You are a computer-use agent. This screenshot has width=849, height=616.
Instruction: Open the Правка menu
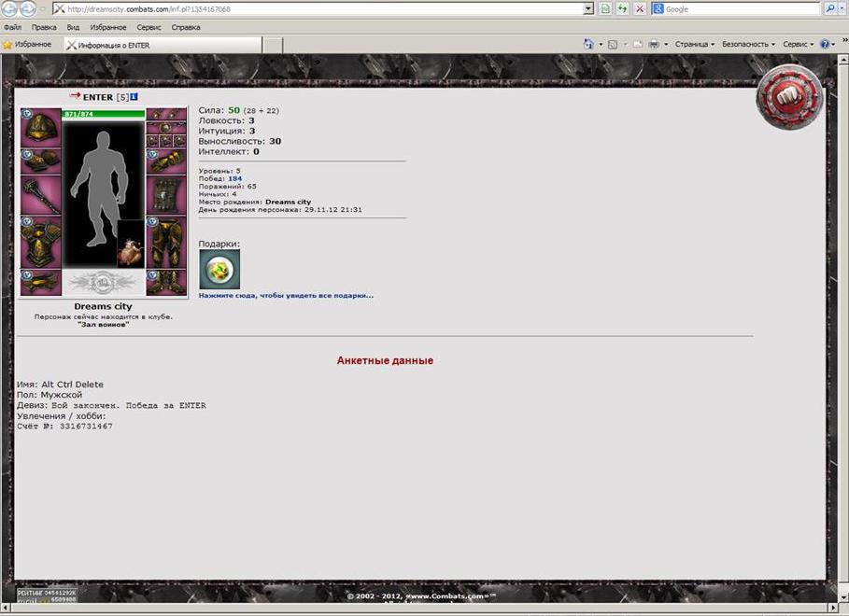pyautogui.click(x=44, y=27)
